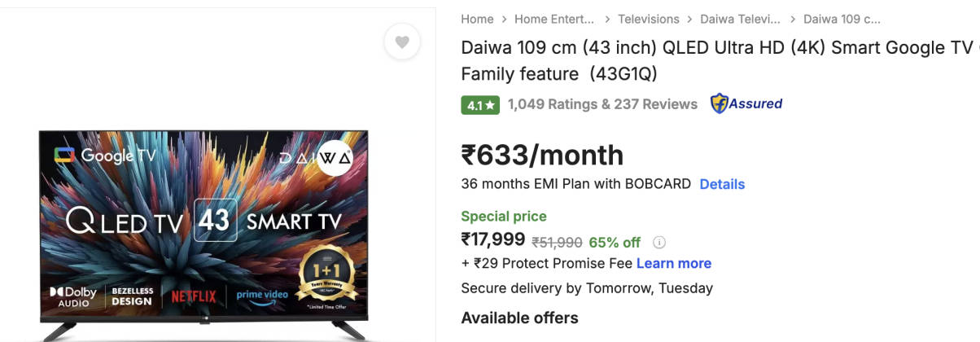Click the Google TV logo on the product image

click(x=105, y=155)
